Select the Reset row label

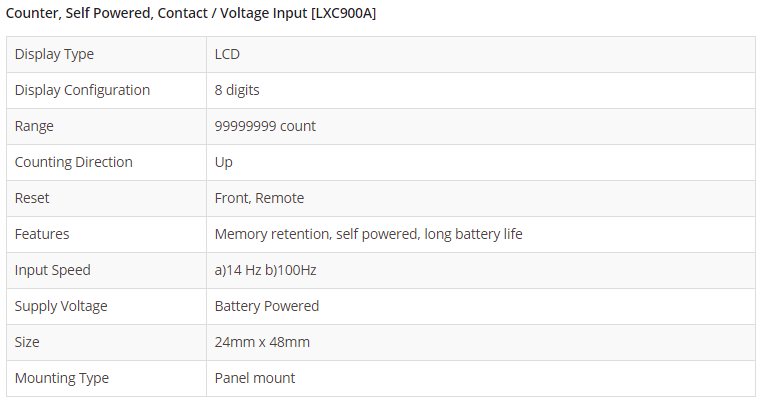point(32,198)
